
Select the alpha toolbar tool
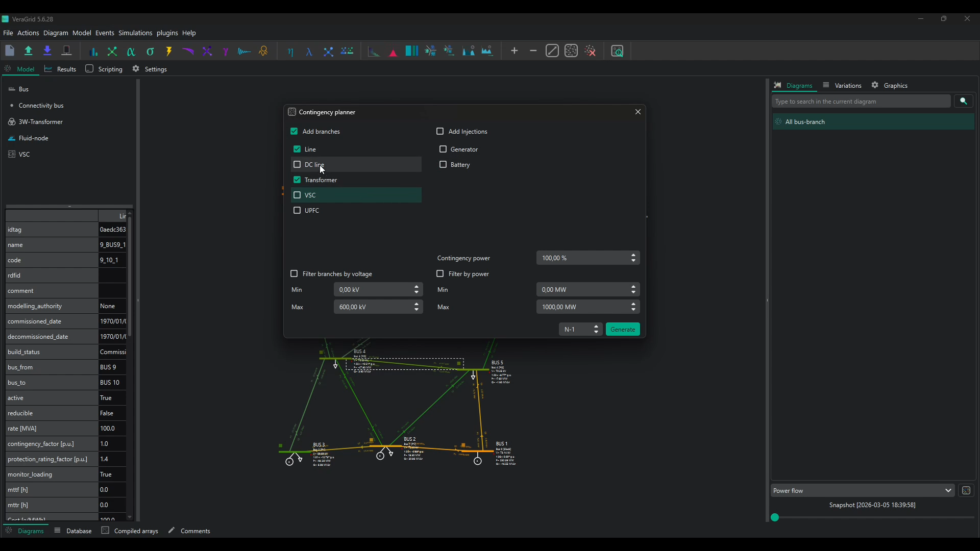point(131,51)
